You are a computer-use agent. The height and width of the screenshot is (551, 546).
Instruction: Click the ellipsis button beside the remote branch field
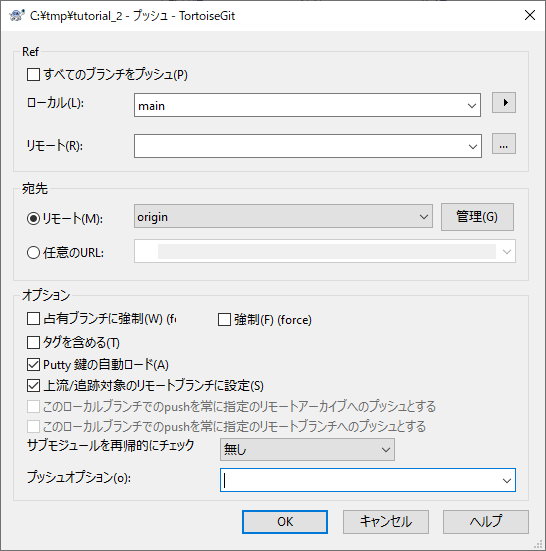(504, 144)
